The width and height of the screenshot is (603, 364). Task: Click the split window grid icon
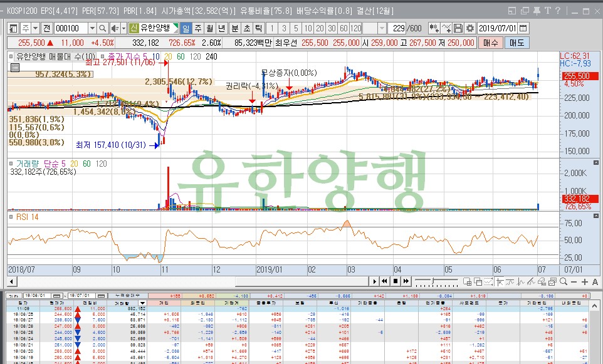(x=467, y=282)
